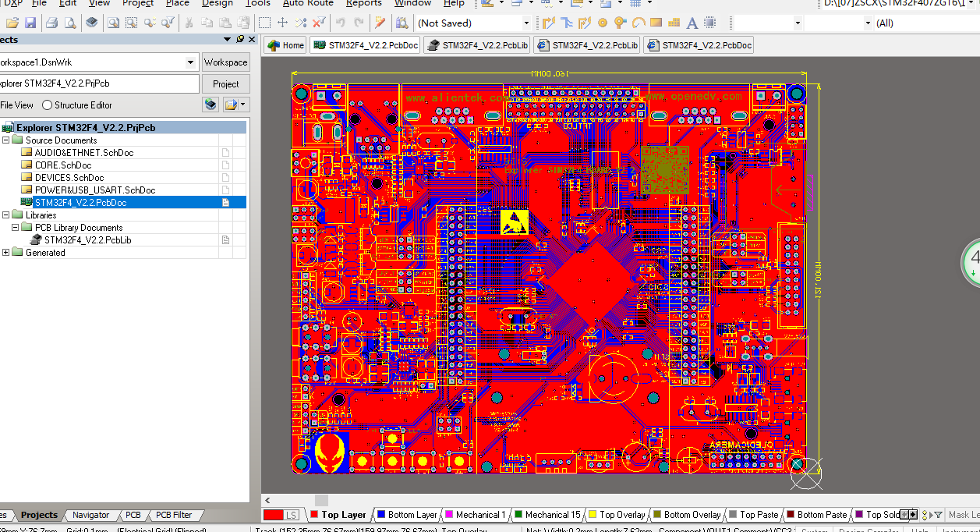Open the dropdown beside the panel options icon

tap(243, 105)
